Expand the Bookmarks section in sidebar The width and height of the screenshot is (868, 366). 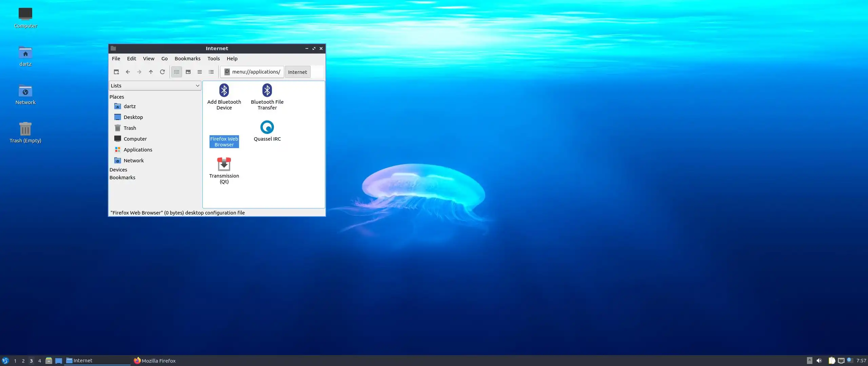point(122,178)
